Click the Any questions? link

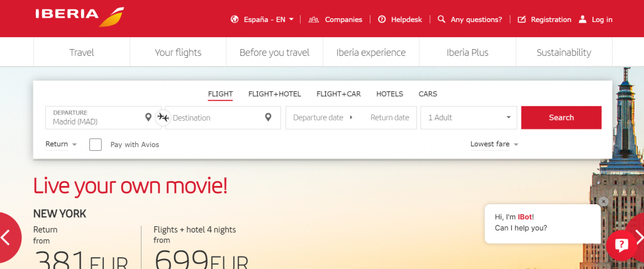pyautogui.click(x=477, y=19)
